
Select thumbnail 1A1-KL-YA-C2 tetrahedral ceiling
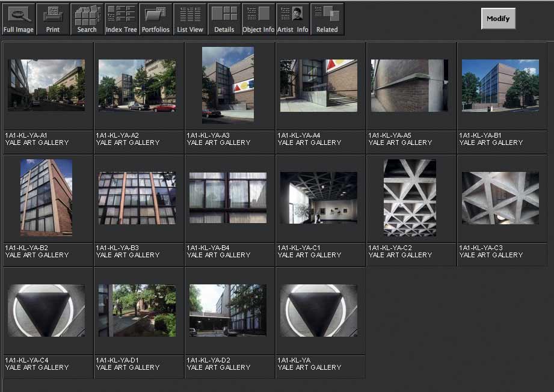(x=410, y=197)
